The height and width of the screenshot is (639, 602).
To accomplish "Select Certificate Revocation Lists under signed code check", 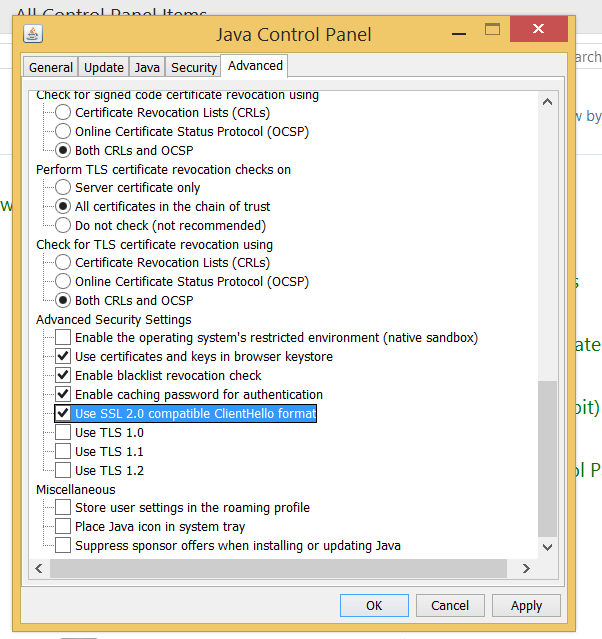I will 63,112.
